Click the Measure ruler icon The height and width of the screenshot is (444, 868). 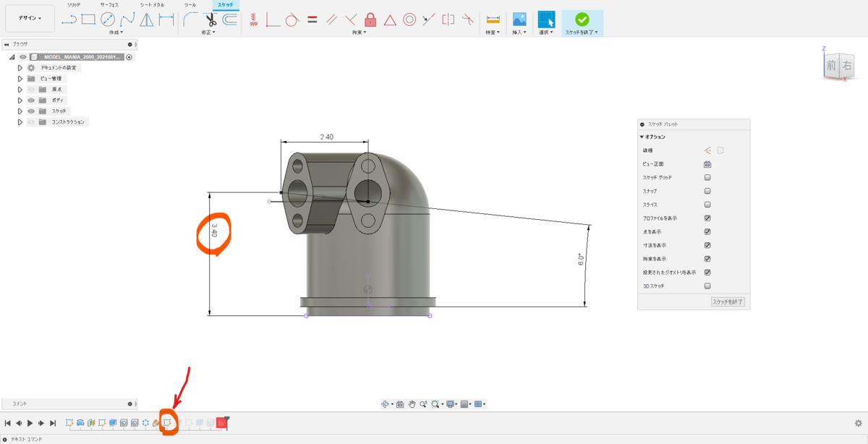click(493, 20)
